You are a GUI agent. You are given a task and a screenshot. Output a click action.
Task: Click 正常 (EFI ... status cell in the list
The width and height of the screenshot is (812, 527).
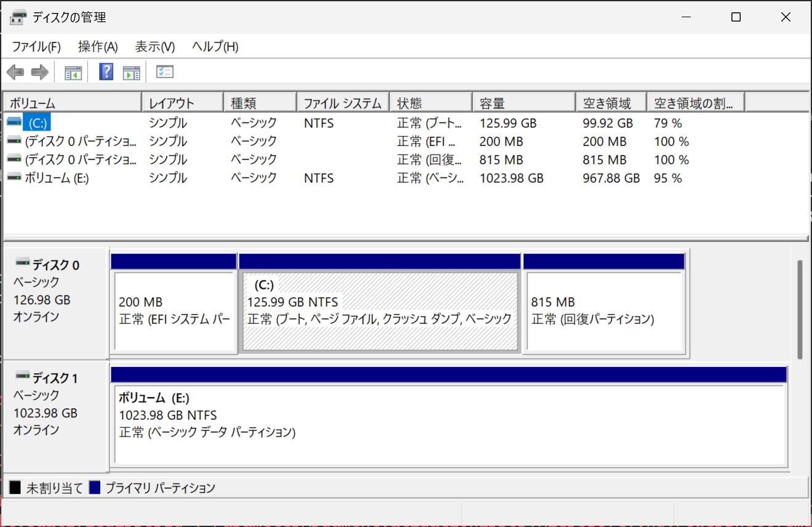coord(426,142)
